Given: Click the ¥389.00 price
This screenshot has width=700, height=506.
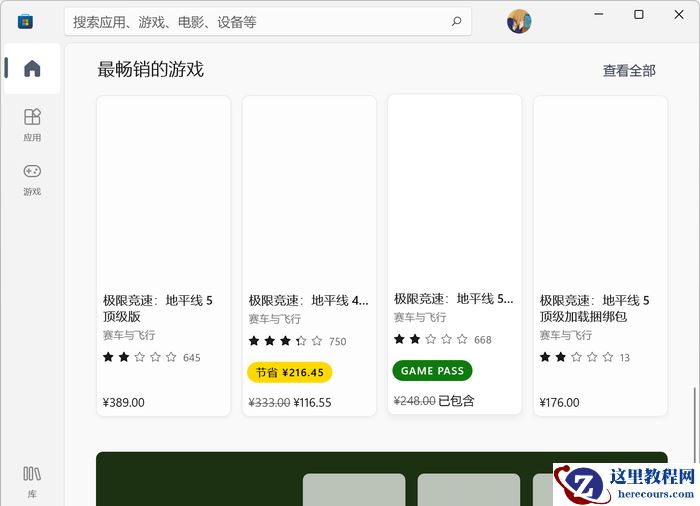Looking at the screenshot, I should tap(124, 402).
